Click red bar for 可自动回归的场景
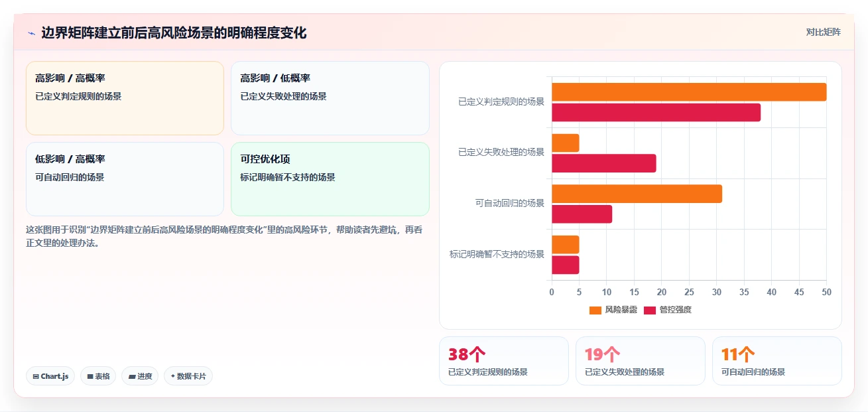The width and height of the screenshot is (868, 412). click(x=582, y=214)
